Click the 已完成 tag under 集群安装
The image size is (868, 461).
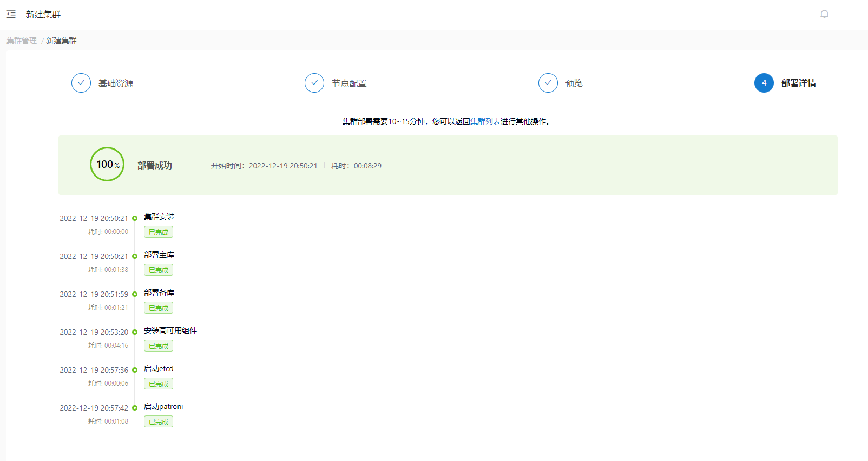[x=159, y=232]
